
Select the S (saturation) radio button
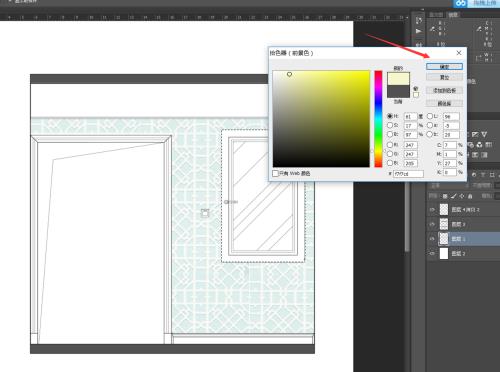(x=390, y=125)
